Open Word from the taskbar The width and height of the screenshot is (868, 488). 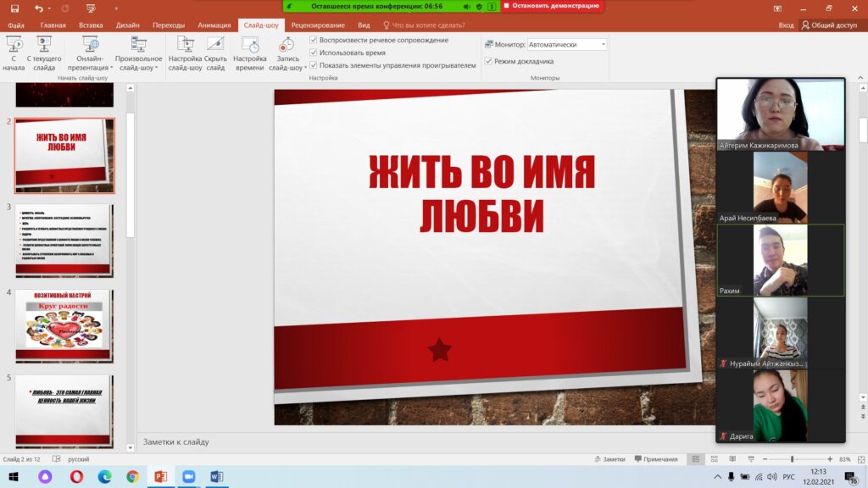[x=216, y=476]
